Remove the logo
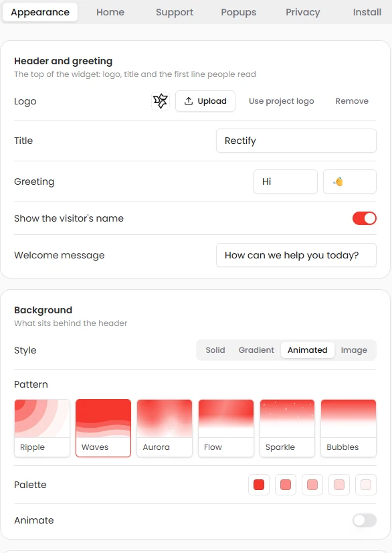This screenshot has height=553, width=392. [x=352, y=101]
